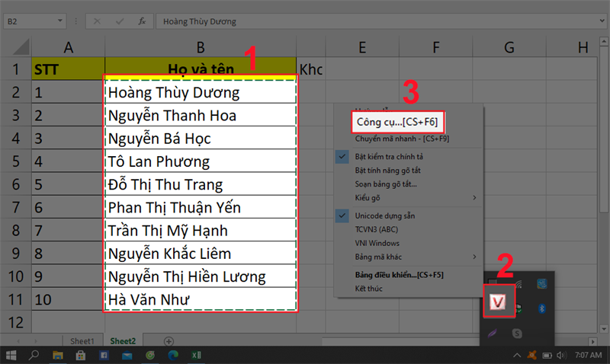The width and height of the screenshot is (610, 364).
Task: Click the vertical scrollbar up arrow
Action: [604, 41]
